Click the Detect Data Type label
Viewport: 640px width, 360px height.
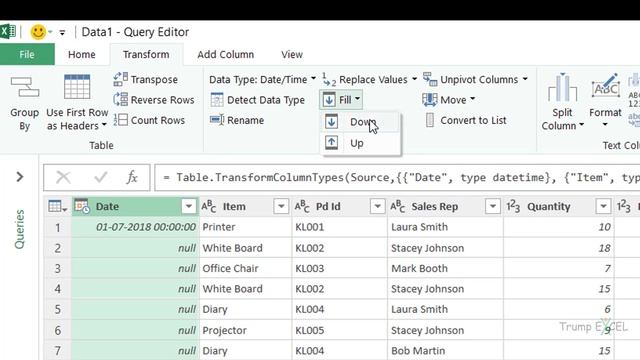tap(266, 100)
